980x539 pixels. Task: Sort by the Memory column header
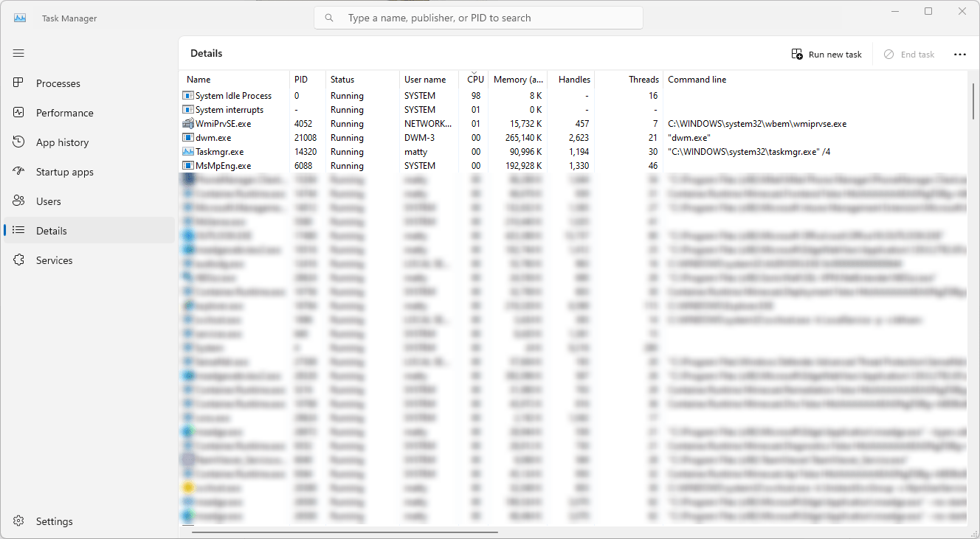(x=518, y=80)
